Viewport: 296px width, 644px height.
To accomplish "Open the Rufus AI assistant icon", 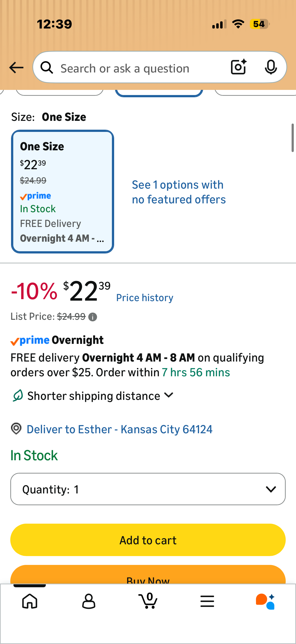I will click(x=265, y=601).
